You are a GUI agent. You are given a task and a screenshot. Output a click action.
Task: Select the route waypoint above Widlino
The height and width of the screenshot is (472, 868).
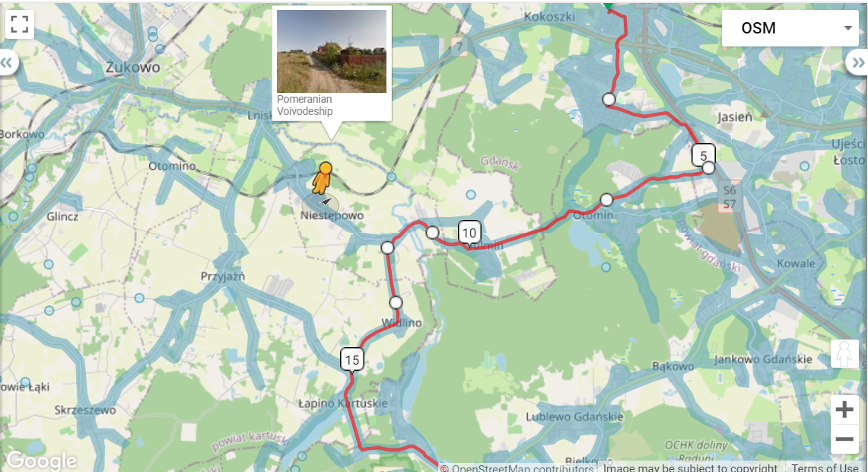click(396, 302)
